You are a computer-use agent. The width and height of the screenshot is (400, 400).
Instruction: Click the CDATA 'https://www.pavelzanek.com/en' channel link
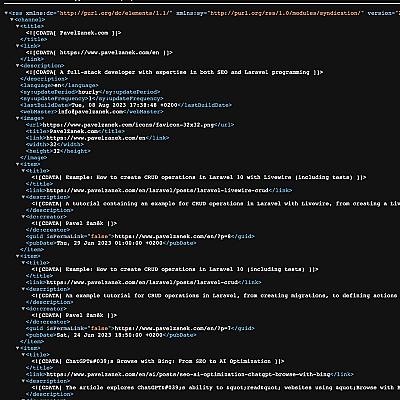[x=99, y=53]
